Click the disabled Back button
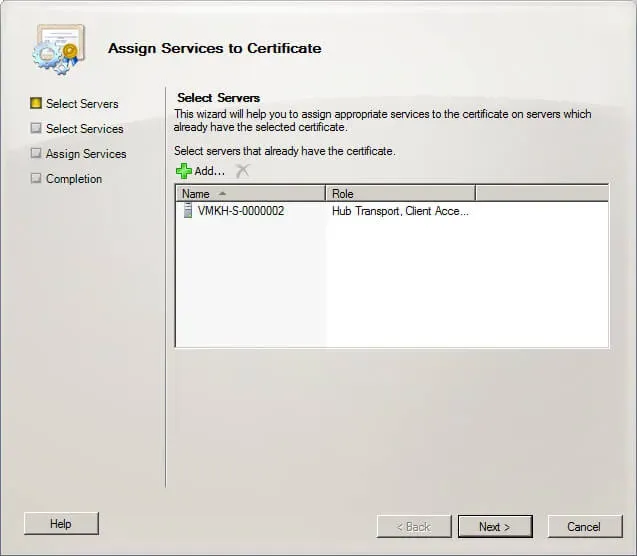Viewport: 637px width, 556px height. coord(414,527)
